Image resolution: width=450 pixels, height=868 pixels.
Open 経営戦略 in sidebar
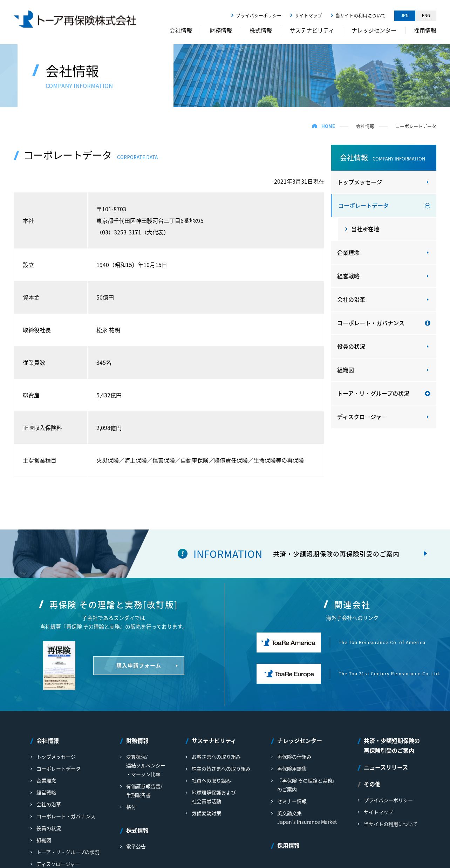[x=384, y=276]
